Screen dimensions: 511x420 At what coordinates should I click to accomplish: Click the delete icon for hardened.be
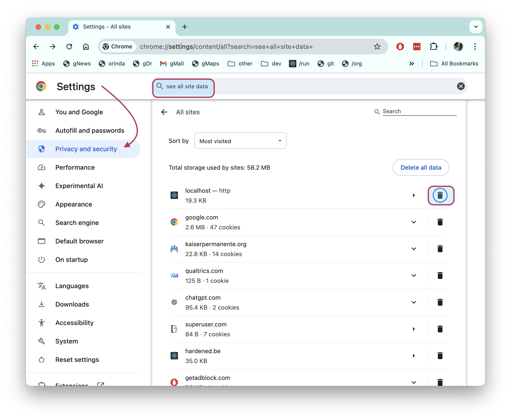tap(440, 356)
